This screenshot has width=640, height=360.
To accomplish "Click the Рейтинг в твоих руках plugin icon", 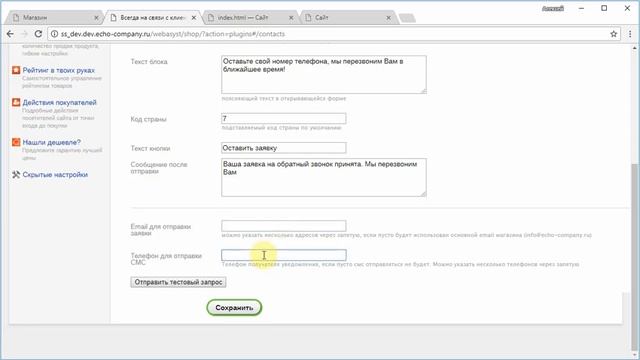I will point(16,70).
